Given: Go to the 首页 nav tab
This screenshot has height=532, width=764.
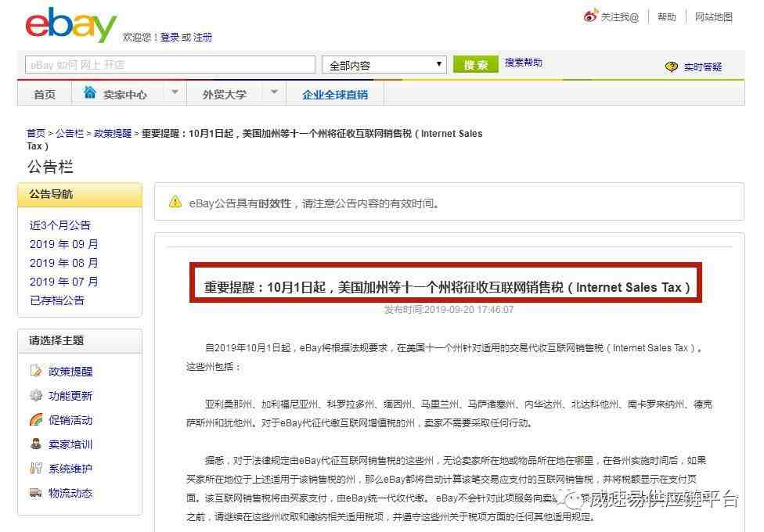Looking at the screenshot, I should (45, 94).
